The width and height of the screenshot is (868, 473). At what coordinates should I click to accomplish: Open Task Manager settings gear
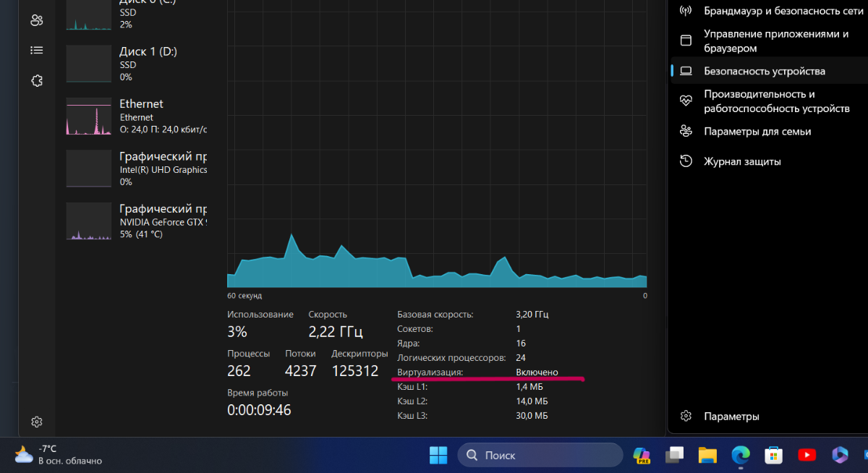point(37,422)
